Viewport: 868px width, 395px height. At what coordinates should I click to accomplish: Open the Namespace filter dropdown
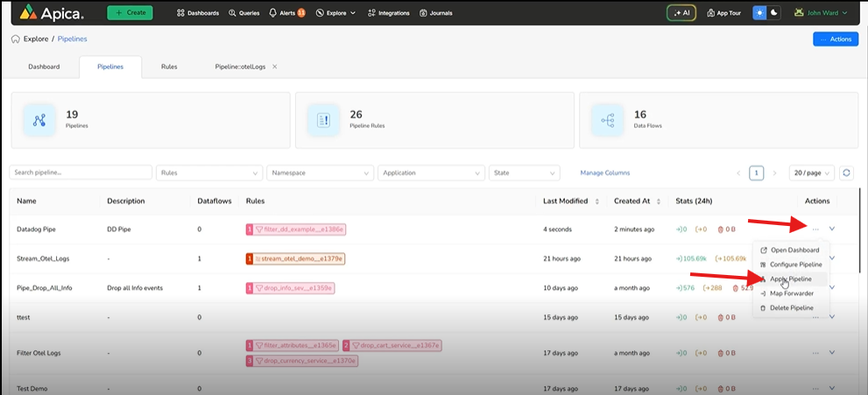(x=319, y=173)
